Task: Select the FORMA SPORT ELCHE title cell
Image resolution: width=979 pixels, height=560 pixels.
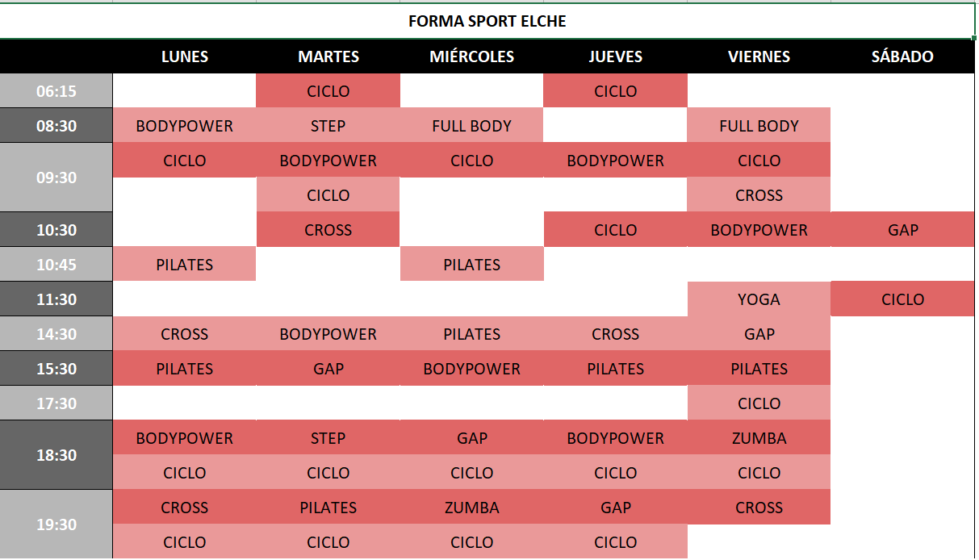Action: pos(487,22)
